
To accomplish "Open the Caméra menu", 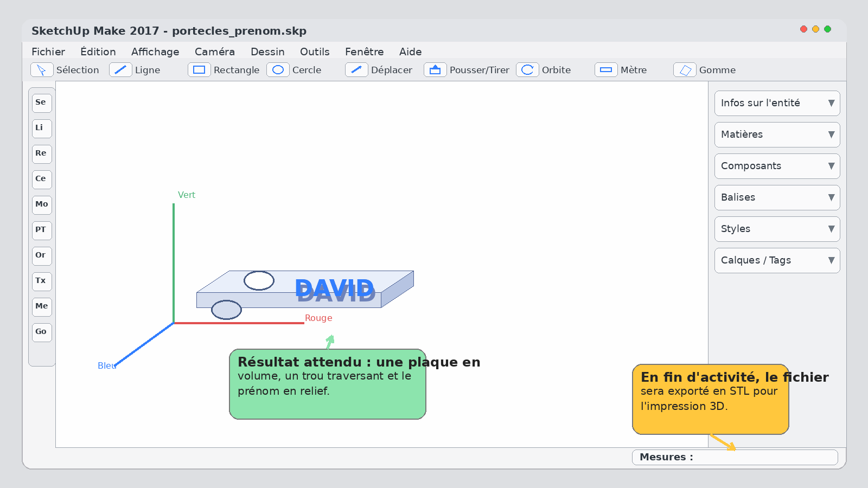I will click(215, 52).
